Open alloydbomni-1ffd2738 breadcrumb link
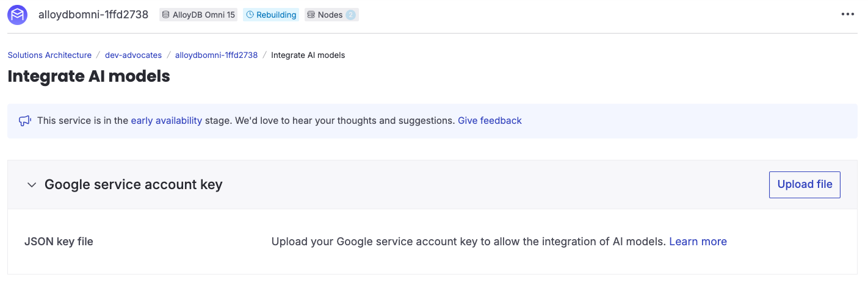The image size is (868, 291). (x=216, y=55)
